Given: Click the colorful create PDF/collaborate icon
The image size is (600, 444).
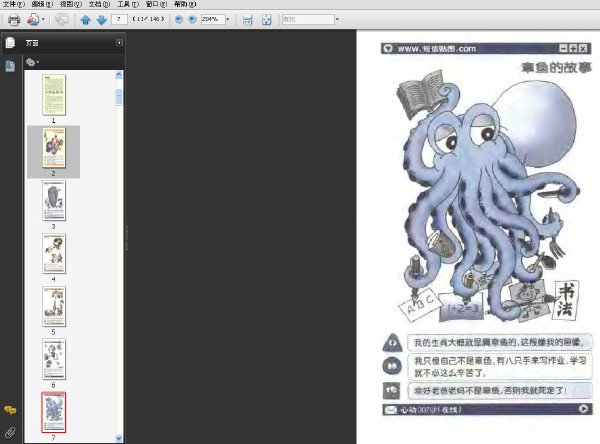Looking at the screenshot, I should click(33, 19).
